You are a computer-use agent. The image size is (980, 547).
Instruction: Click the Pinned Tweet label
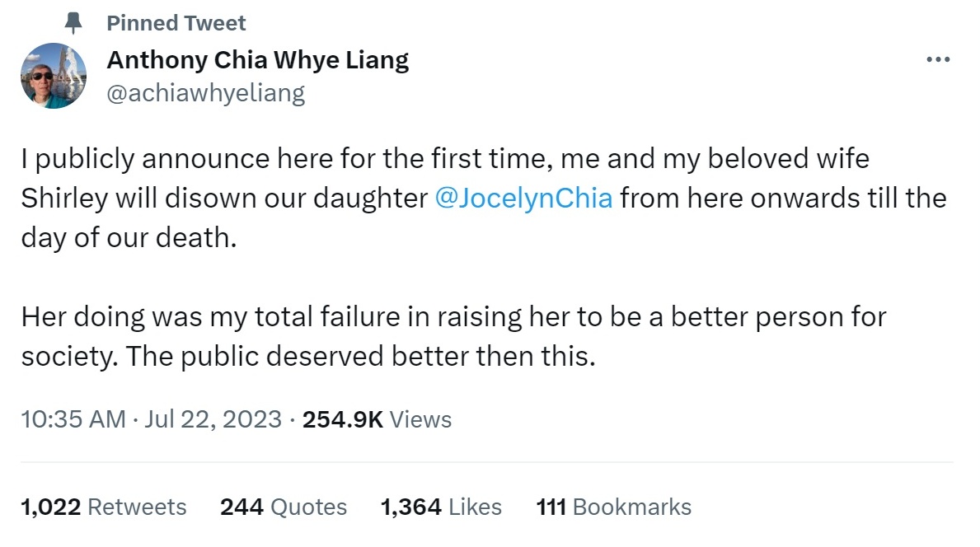(176, 22)
